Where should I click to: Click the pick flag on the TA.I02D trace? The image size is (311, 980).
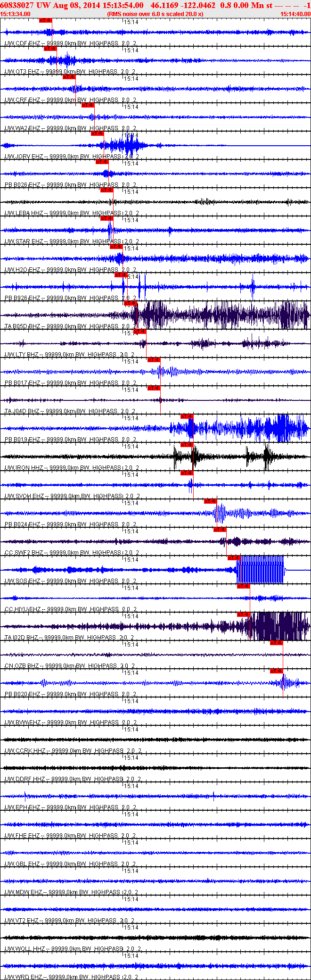tap(244, 615)
